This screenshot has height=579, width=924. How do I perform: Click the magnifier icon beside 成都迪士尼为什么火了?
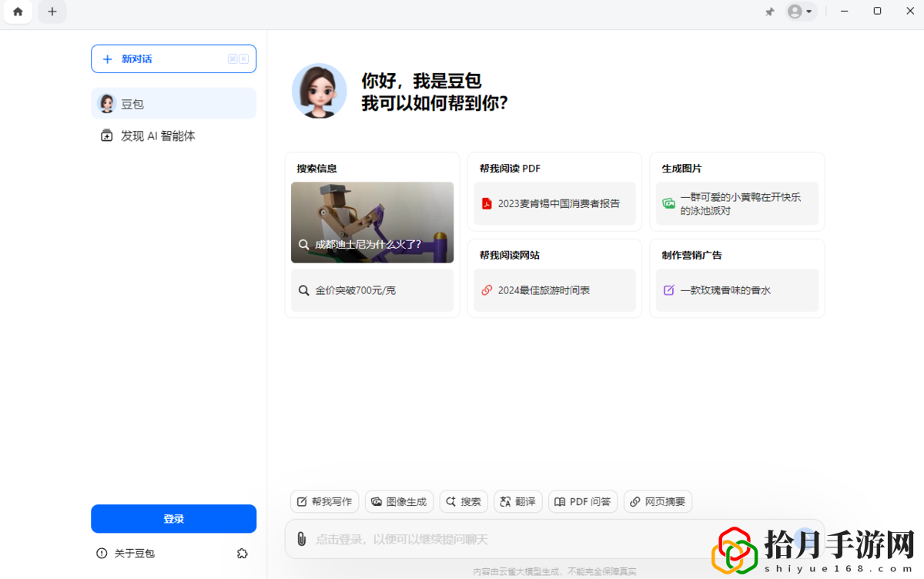click(304, 245)
